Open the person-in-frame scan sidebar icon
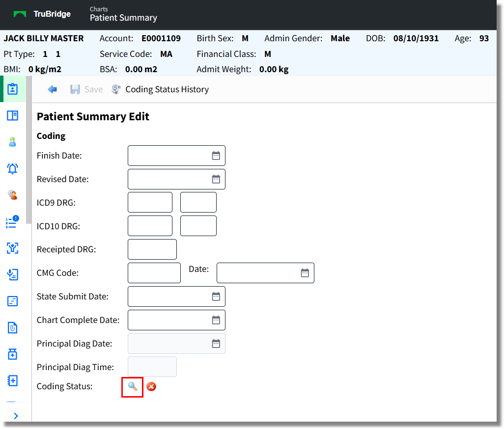Screen dimensions: 504x429 coord(13,248)
